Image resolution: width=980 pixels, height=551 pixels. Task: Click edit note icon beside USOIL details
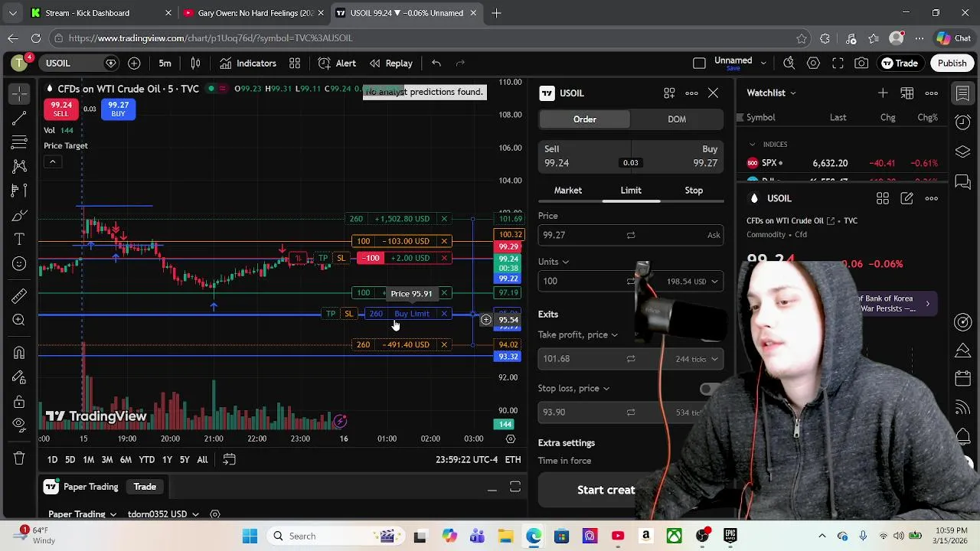907,199
